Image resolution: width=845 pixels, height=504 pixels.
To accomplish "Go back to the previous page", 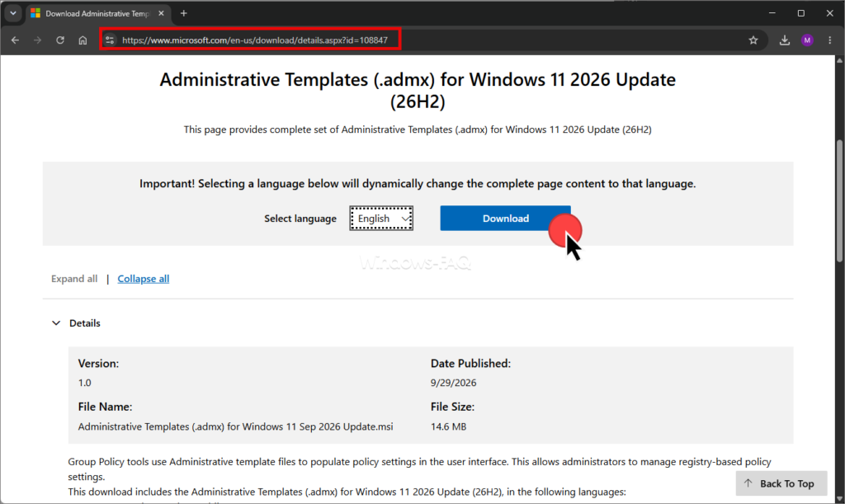I will 15,40.
